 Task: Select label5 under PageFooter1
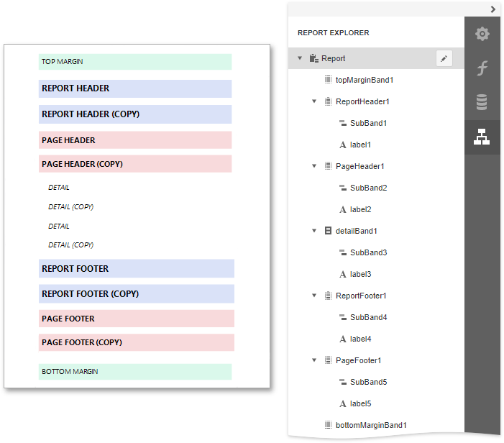coord(360,403)
